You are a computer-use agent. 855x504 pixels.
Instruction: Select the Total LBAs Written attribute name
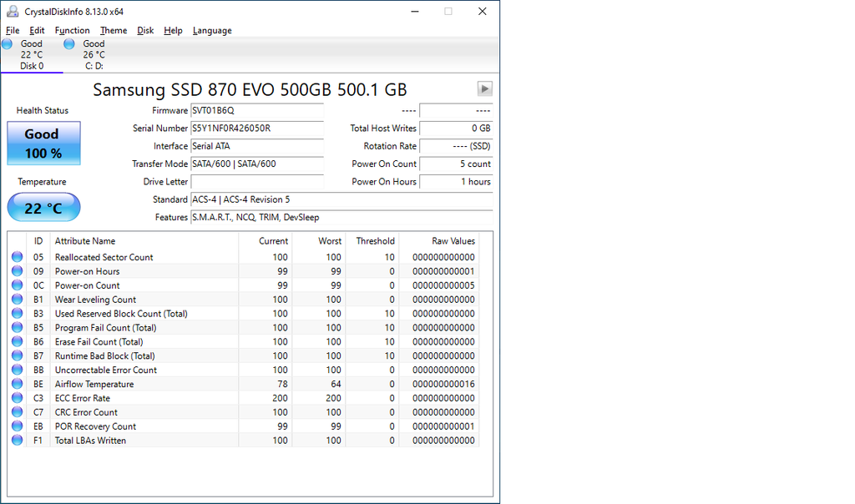click(x=90, y=441)
